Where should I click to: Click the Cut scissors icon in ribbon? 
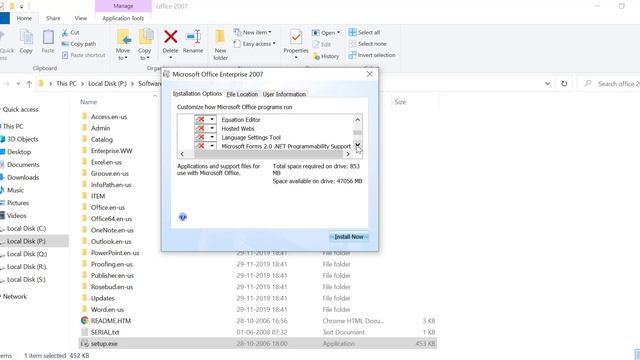click(x=65, y=32)
